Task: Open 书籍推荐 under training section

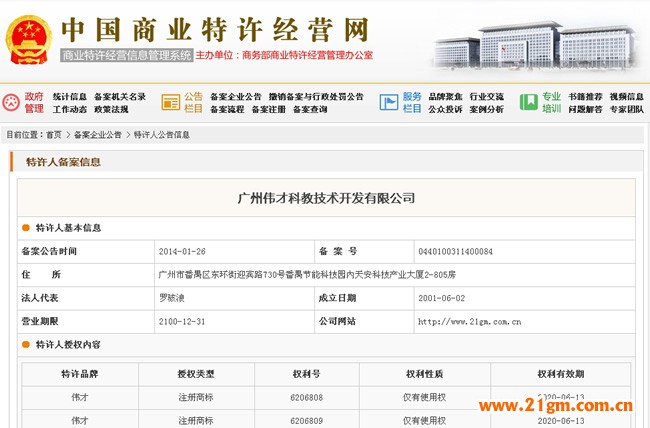Action: (585, 97)
